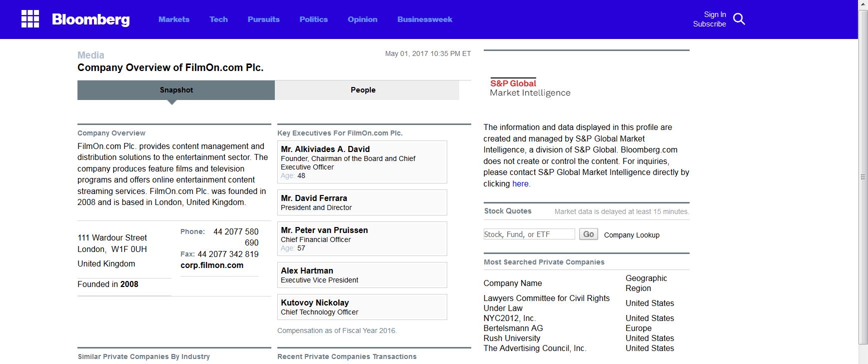The image size is (868, 364).
Task: Open the Media category link
Action: [91, 55]
